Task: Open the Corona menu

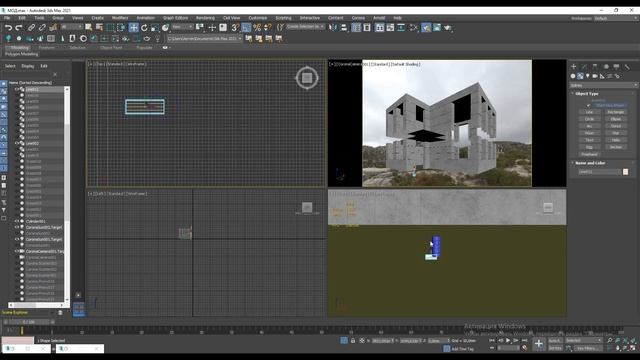Action: [x=358, y=18]
